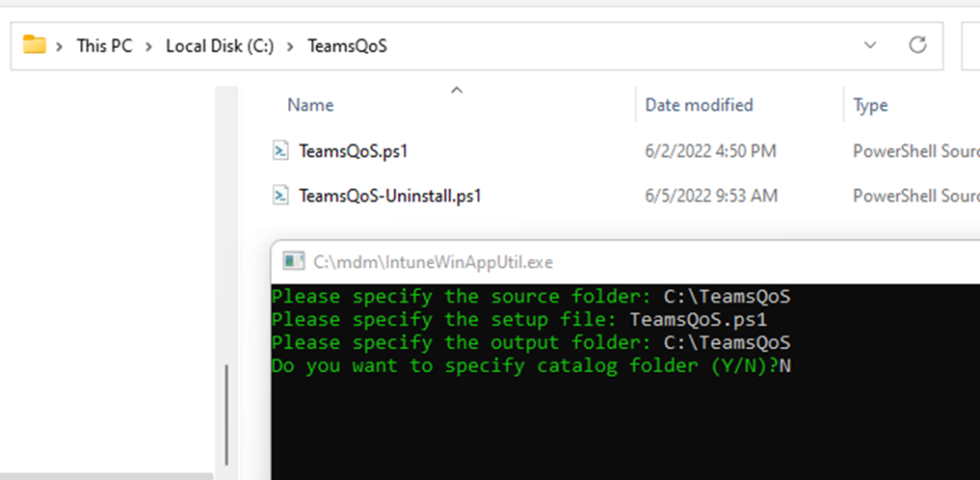The width and height of the screenshot is (980, 480).
Task: Click the folder icon in the address bar
Action: [35, 45]
